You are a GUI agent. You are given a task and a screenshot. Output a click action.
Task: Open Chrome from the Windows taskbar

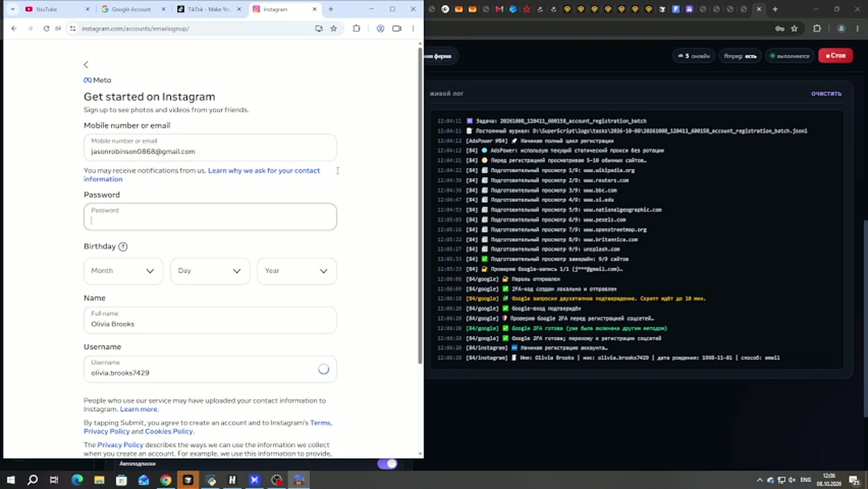point(166,480)
